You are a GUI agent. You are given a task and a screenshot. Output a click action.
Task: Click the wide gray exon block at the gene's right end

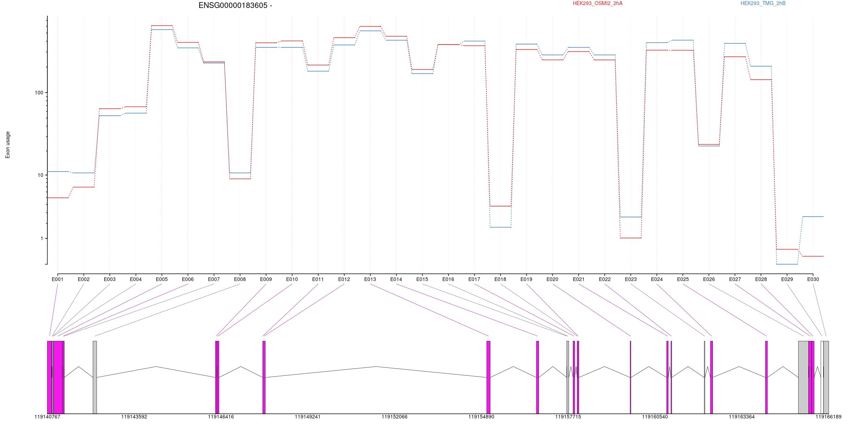coord(803,377)
